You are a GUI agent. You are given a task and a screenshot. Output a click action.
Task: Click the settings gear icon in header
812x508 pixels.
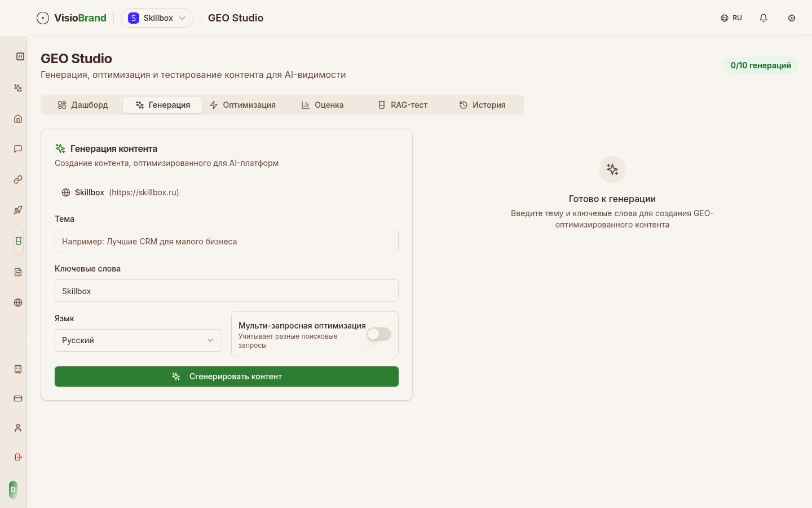click(792, 18)
